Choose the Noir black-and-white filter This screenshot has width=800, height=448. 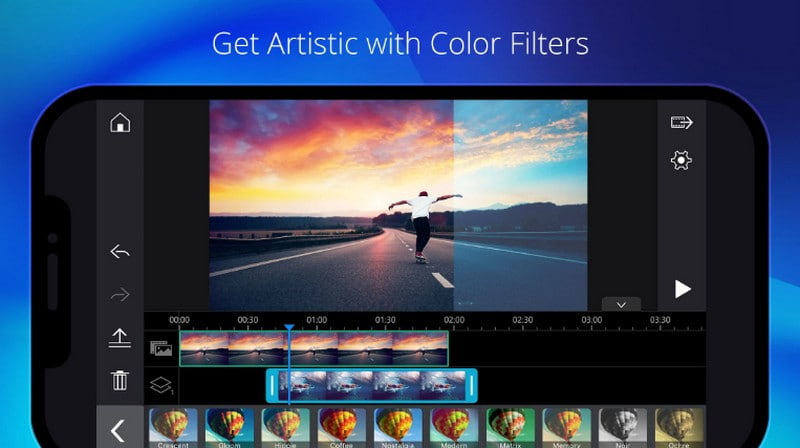pyautogui.click(x=624, y=427)
